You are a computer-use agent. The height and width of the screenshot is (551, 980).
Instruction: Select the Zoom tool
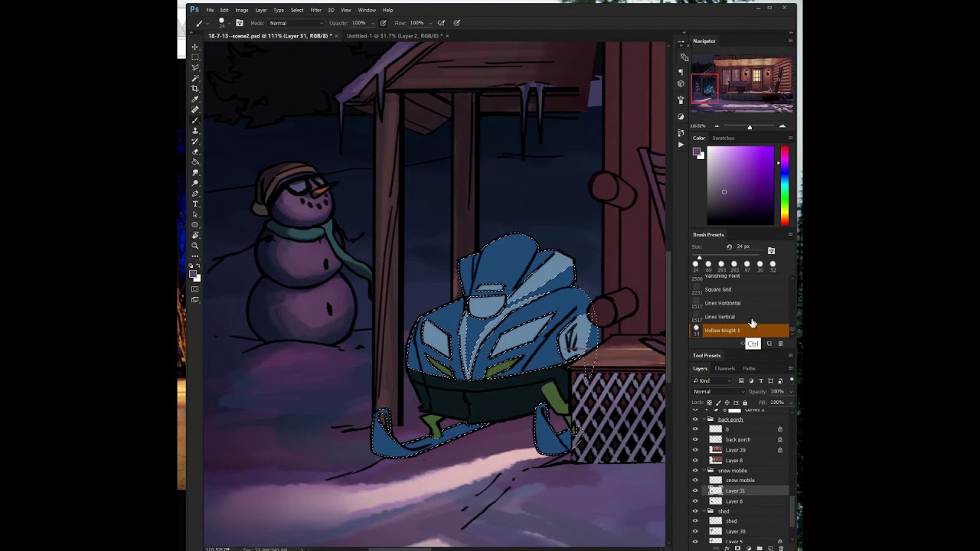click(x=194, y=245)
